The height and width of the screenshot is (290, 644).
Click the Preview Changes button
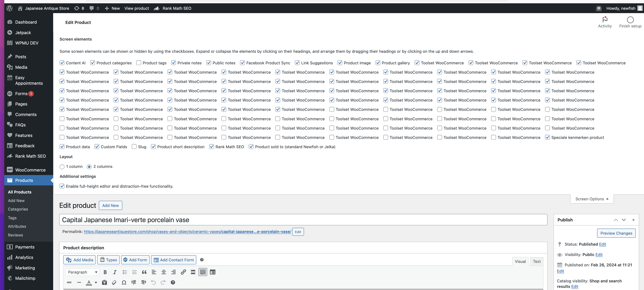tap(616, 233)
